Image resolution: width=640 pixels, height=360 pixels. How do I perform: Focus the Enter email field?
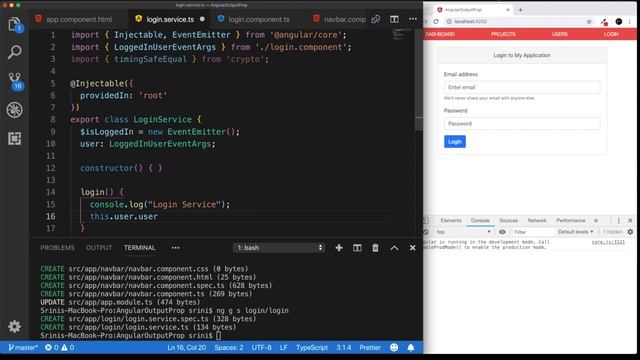tap(522, 87)
